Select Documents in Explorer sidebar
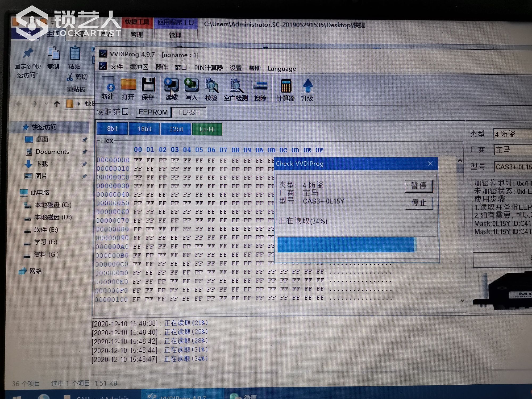 tap(48, 152)
